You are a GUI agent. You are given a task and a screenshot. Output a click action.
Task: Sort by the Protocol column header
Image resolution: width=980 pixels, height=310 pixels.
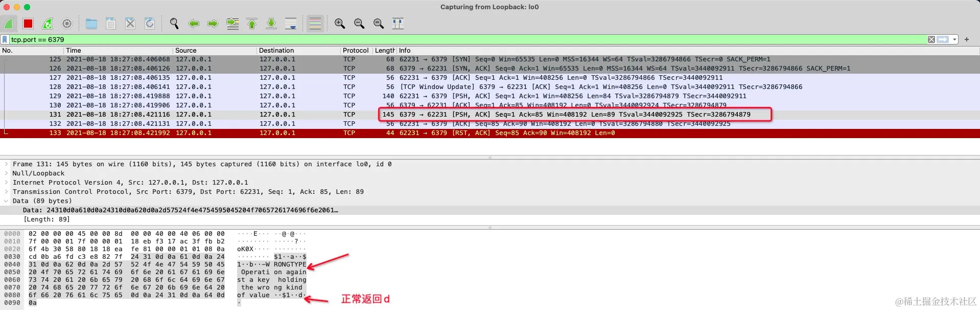356,51
